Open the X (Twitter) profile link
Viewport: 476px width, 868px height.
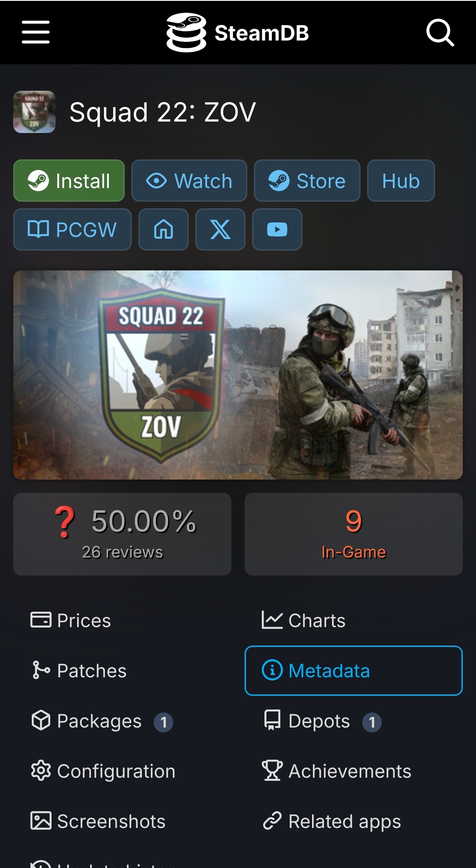(x=220, y=229)
